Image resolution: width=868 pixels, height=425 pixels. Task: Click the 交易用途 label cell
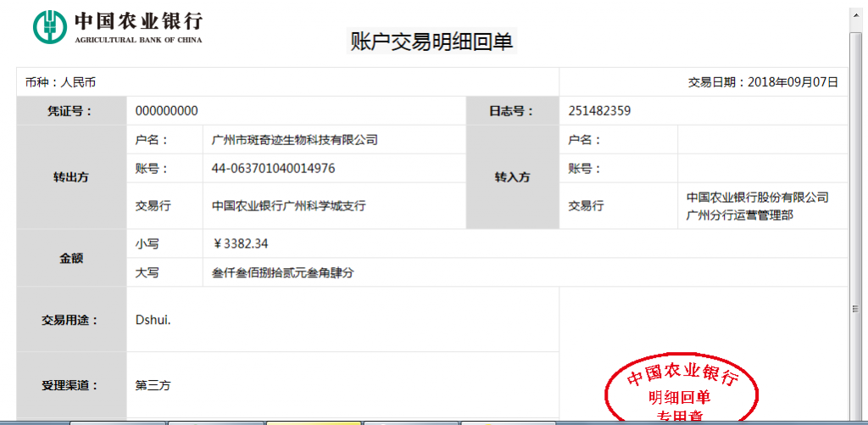click(x=72, y=320)
